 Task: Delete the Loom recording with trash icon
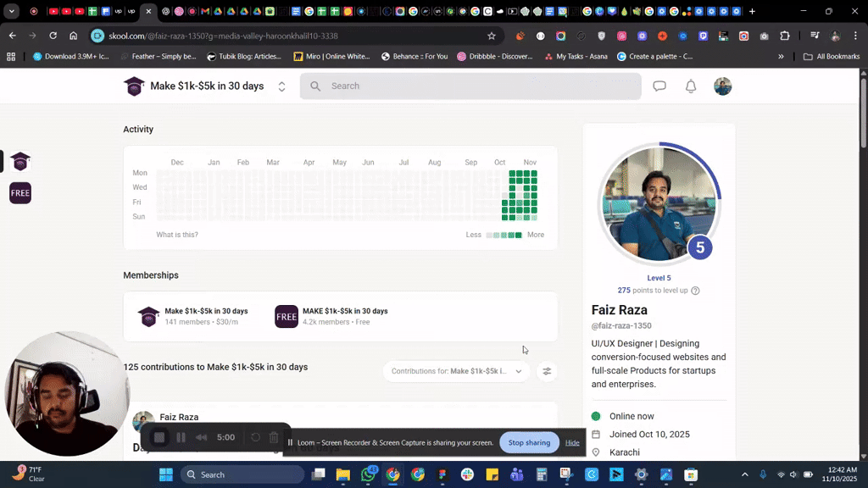274,438
